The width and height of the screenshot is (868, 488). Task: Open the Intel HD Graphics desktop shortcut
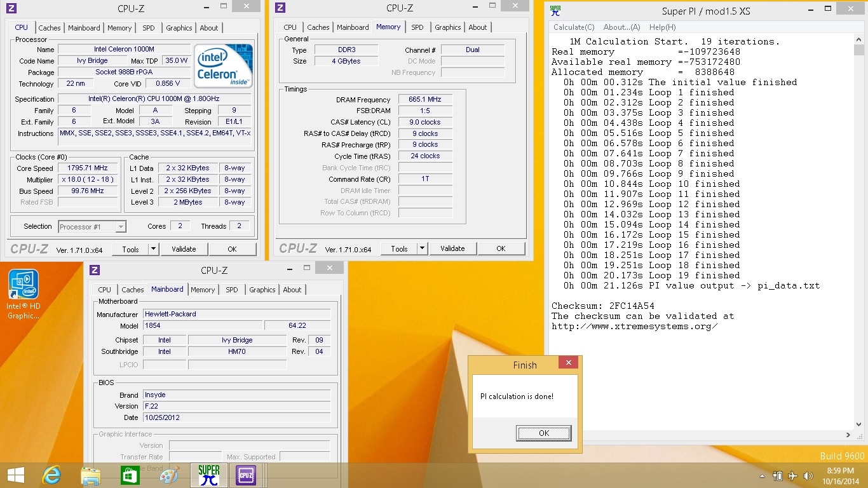tap(24, 294)
